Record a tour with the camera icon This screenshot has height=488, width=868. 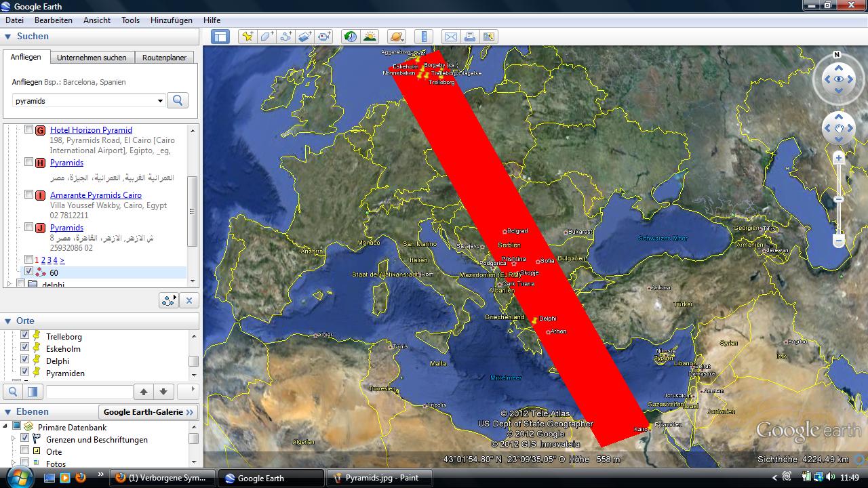(x=324, y=37)
